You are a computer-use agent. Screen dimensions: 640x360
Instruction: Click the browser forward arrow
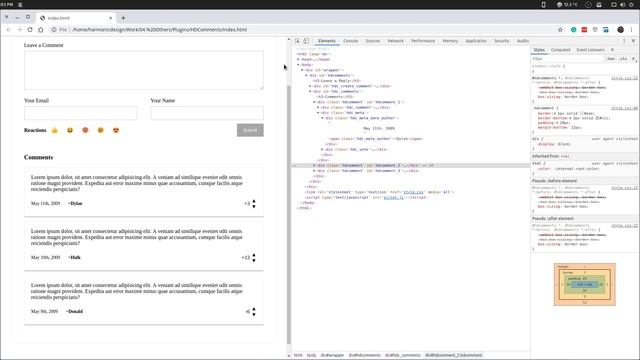tap(19, 30)
